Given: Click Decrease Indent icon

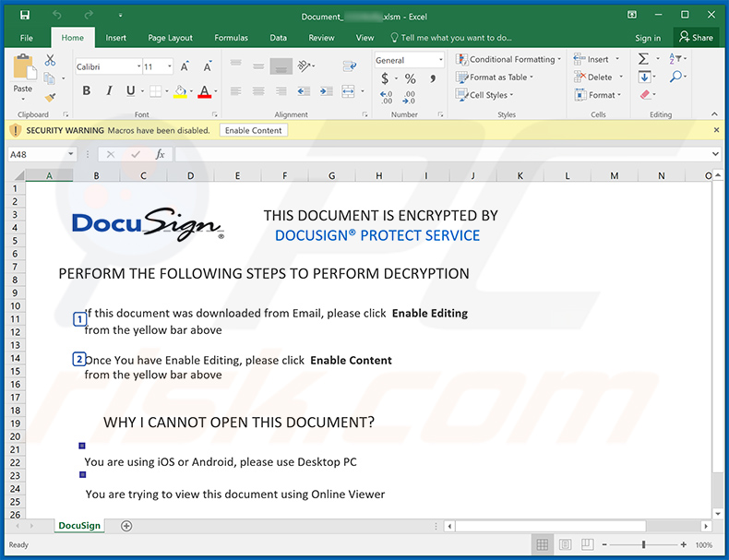Looking at the screenshot, I should 304,91.
